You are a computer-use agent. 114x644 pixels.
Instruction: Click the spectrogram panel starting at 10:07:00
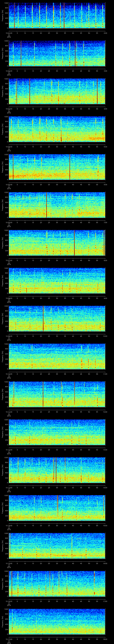[57, 243]
